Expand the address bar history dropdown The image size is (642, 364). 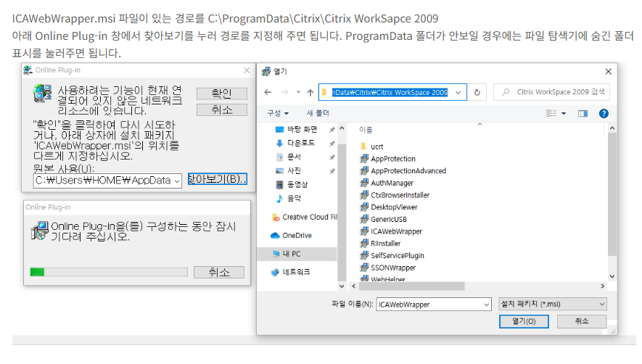(458, 93)
